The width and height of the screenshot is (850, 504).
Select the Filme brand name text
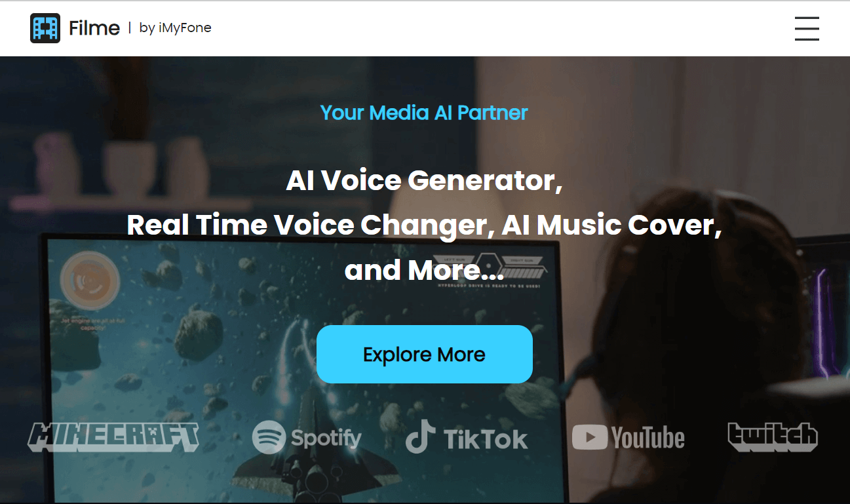[94, 28]
